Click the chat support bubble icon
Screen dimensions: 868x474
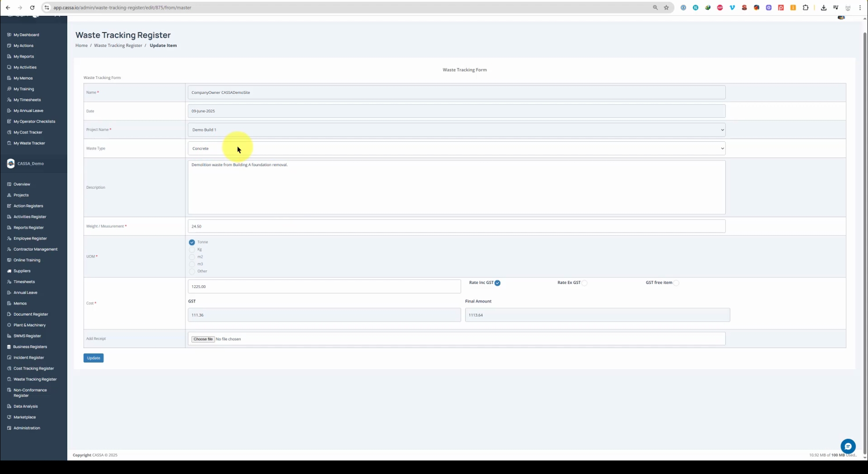[848, 446]
